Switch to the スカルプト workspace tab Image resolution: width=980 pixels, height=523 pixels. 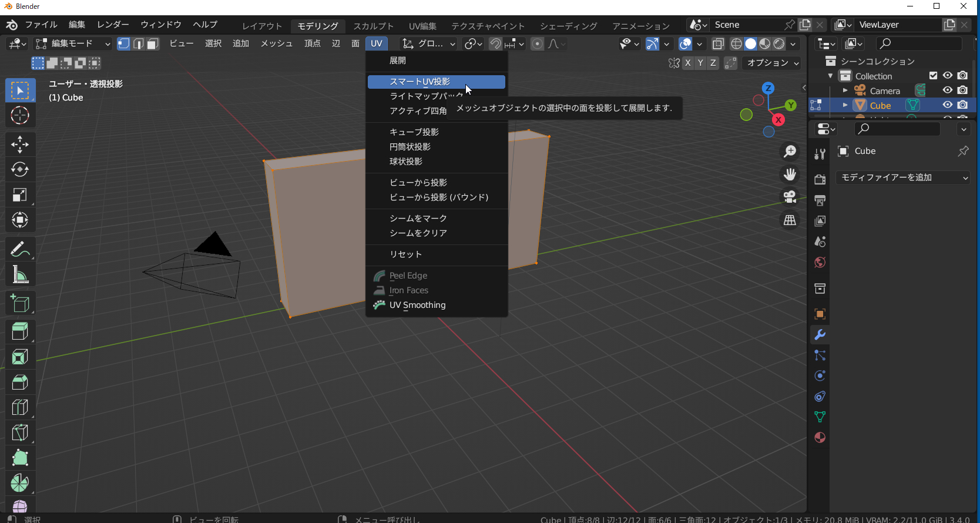pos(373,26)
